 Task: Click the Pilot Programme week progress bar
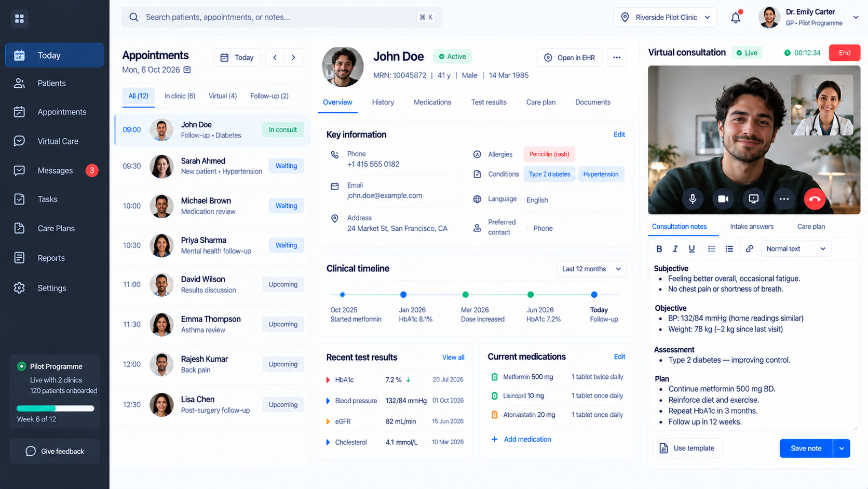coord(56,408)
